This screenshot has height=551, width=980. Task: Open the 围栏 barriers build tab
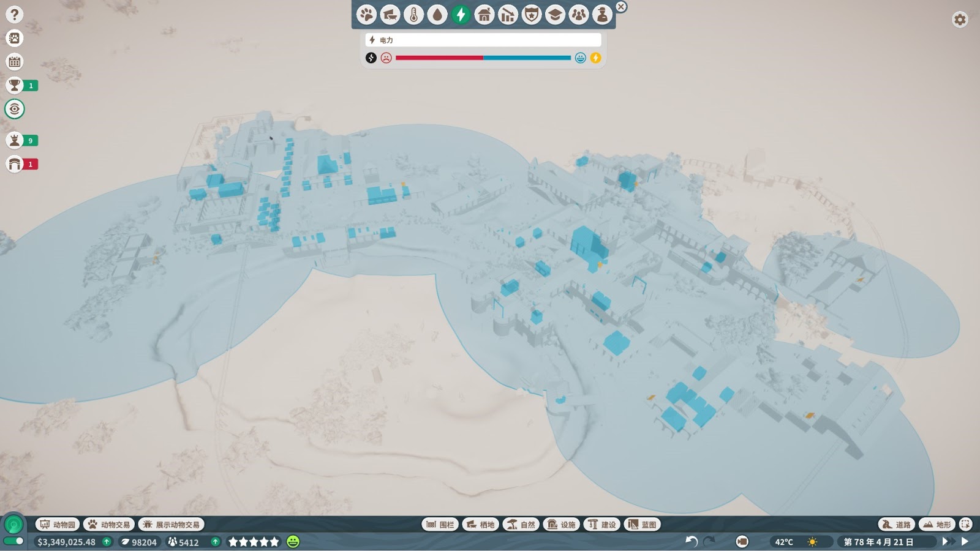point(440,525)
